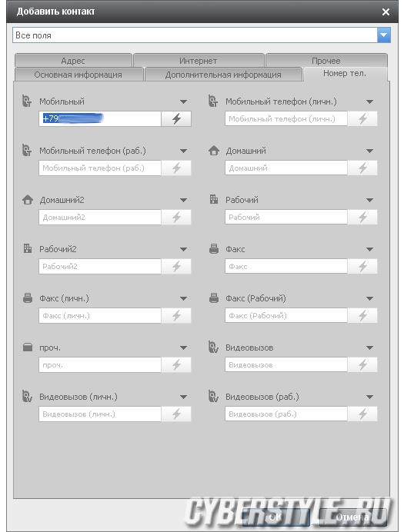Click the building icon next to Рабочий2
The height and width of the screenshot is (532, 404).
coord(28,248)
